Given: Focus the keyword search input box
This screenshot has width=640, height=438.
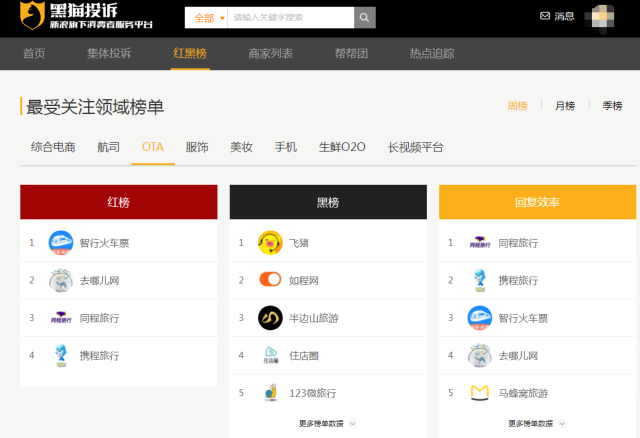Looking at the screenshot, I should pos(291,18).
